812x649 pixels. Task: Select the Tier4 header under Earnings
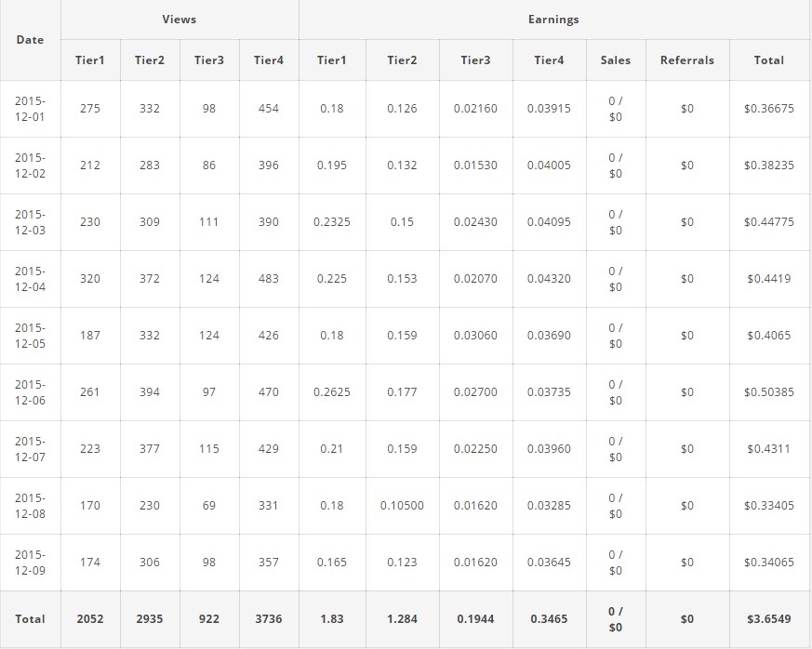[549, 60]
